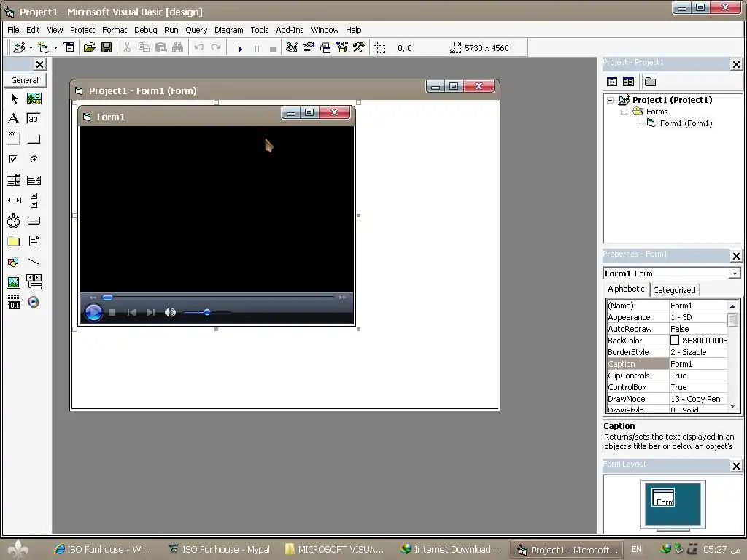Click the media player Previous track button
747x560 pixels.
(131, 312)
